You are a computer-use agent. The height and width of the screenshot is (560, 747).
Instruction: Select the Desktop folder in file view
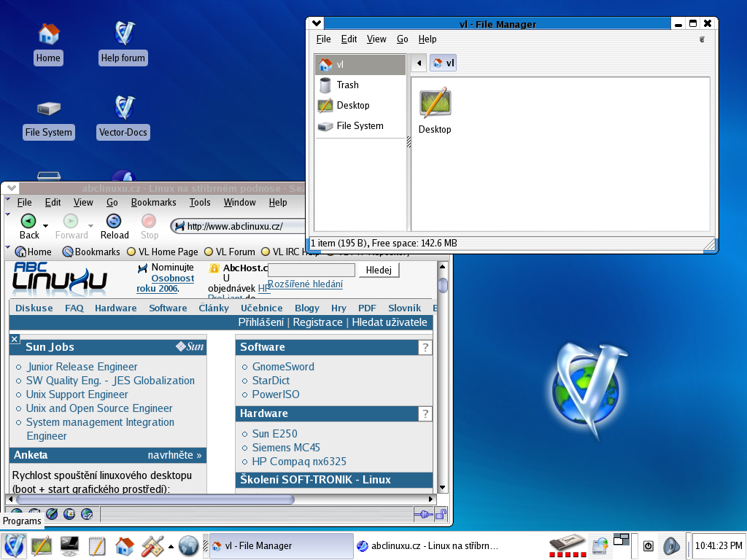click(435, 111)
